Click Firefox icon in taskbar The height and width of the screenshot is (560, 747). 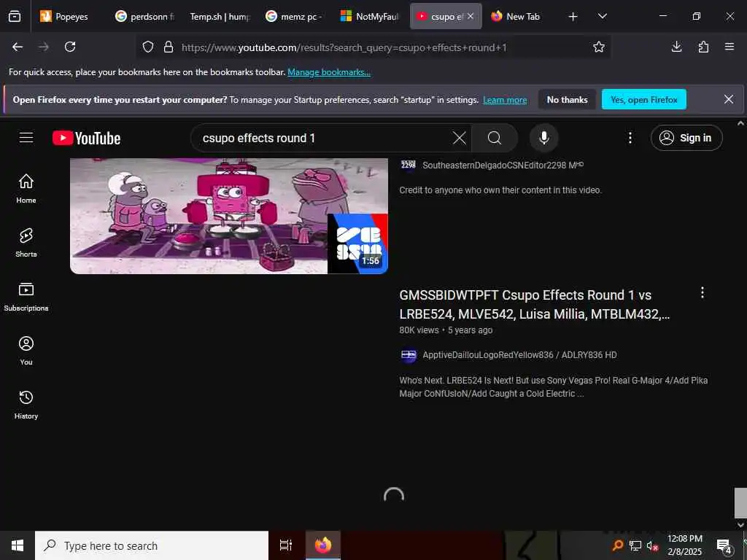[x=322, y=545]
